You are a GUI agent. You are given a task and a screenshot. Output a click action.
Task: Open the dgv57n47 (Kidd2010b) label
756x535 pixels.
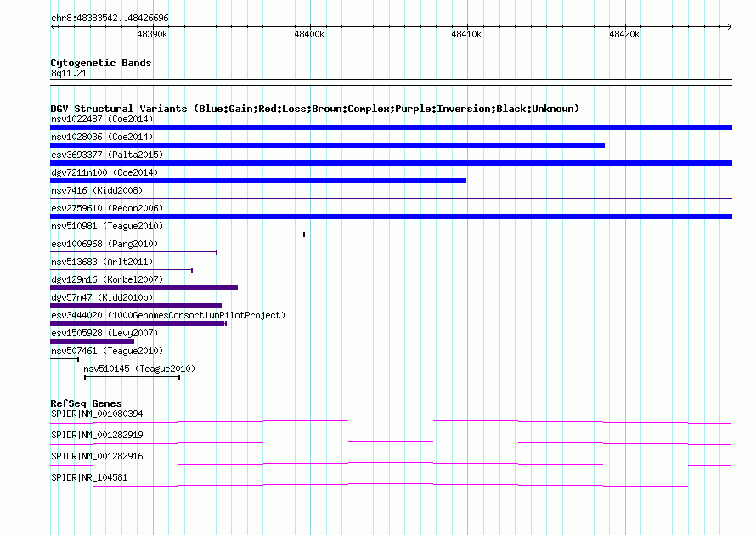point(102,297)
